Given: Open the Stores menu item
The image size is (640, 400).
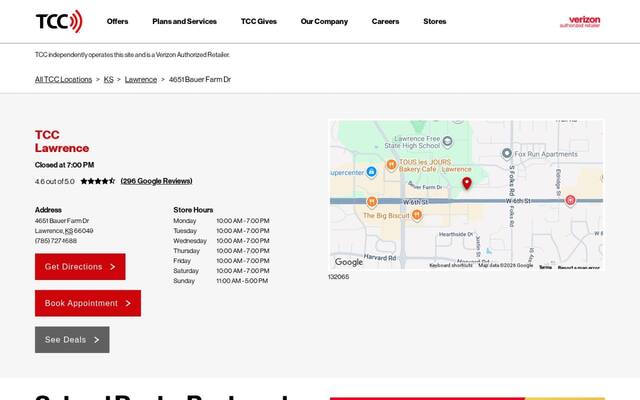Looking at the screenshot, I should (x=435, y=21).
